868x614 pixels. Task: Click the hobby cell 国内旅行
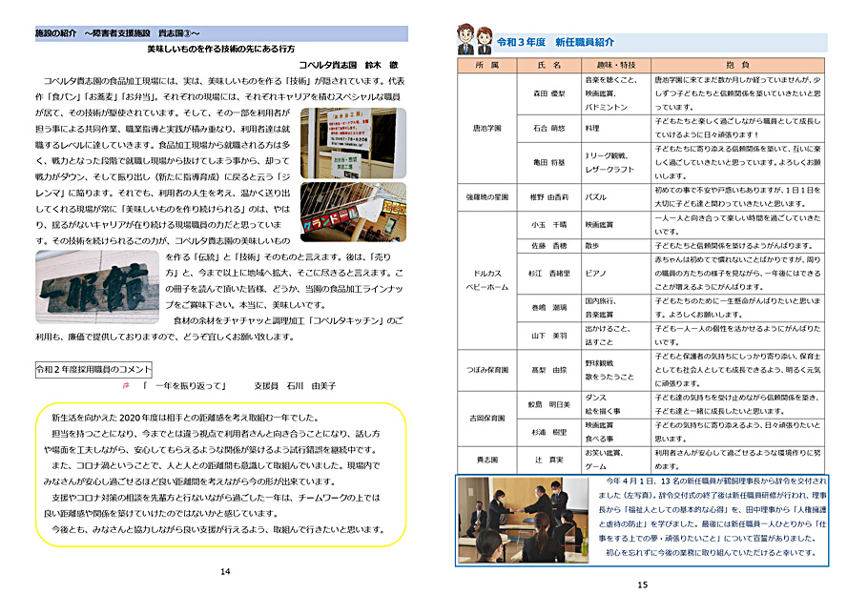point(601,301)
